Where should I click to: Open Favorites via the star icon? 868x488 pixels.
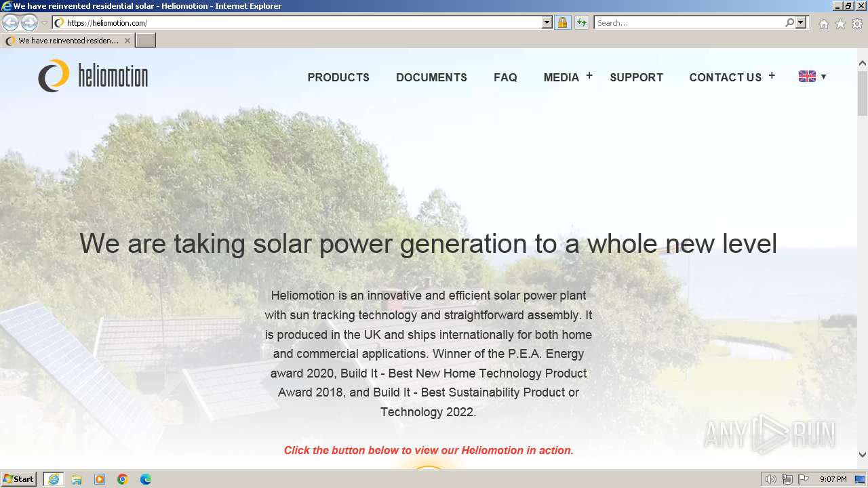pyautogui.click(x=840, y=24)
